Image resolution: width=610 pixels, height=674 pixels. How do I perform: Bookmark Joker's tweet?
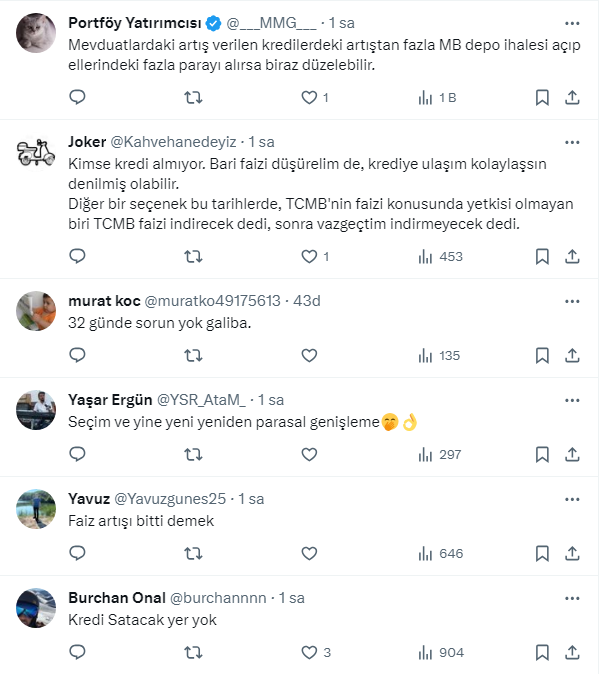click(x=542, y=256)
